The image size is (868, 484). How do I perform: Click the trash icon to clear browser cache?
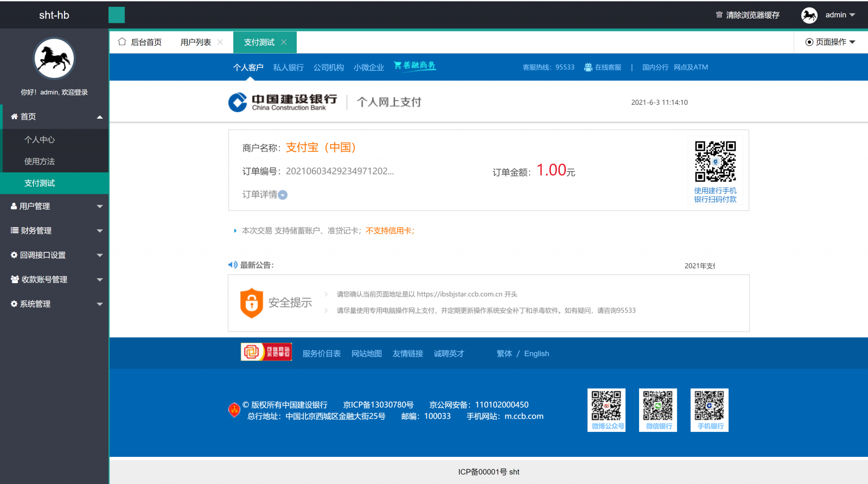719,15
